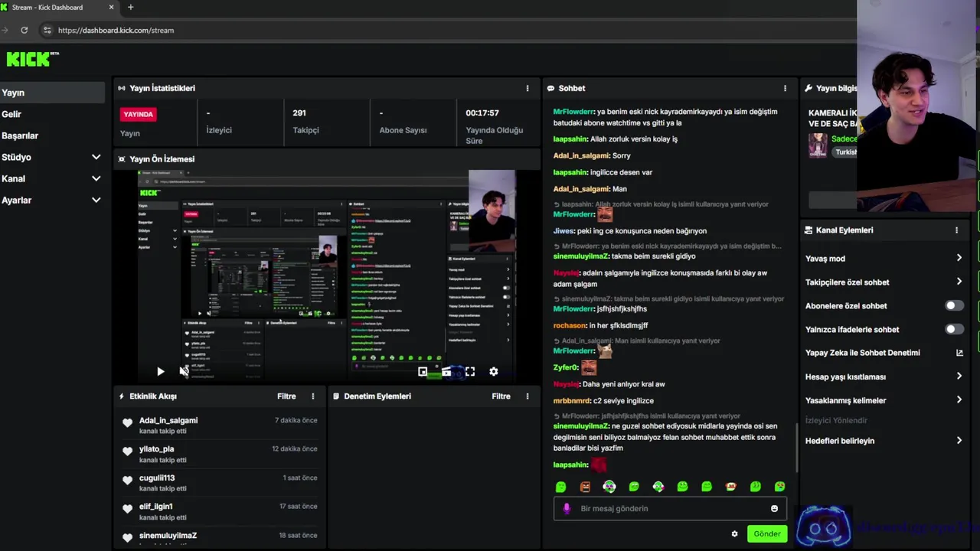Insert the headphone-wearing green emote
This screenshot has width=980, height=551.
[x=609, y=487]
